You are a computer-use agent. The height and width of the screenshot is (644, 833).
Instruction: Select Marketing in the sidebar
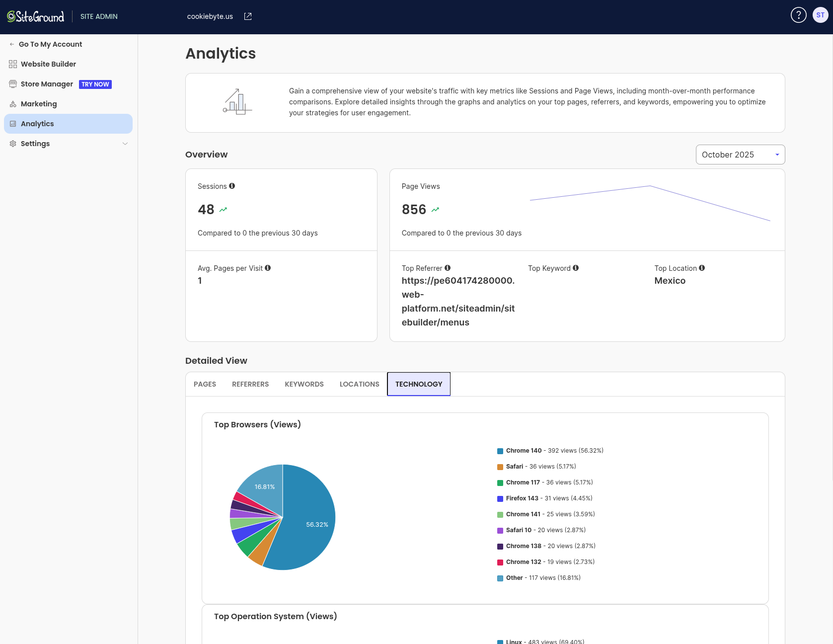click(39, 104)
